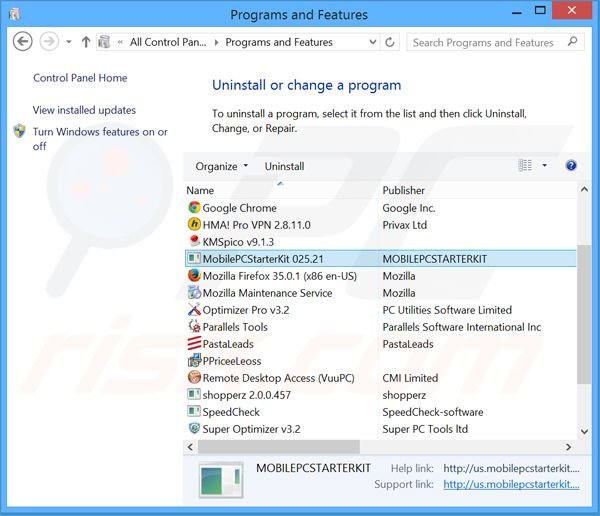Click the Super Optimizer v3.2 shield icon
The height and width of the screenshot is (516, 600).
click(x=194, y=428)
